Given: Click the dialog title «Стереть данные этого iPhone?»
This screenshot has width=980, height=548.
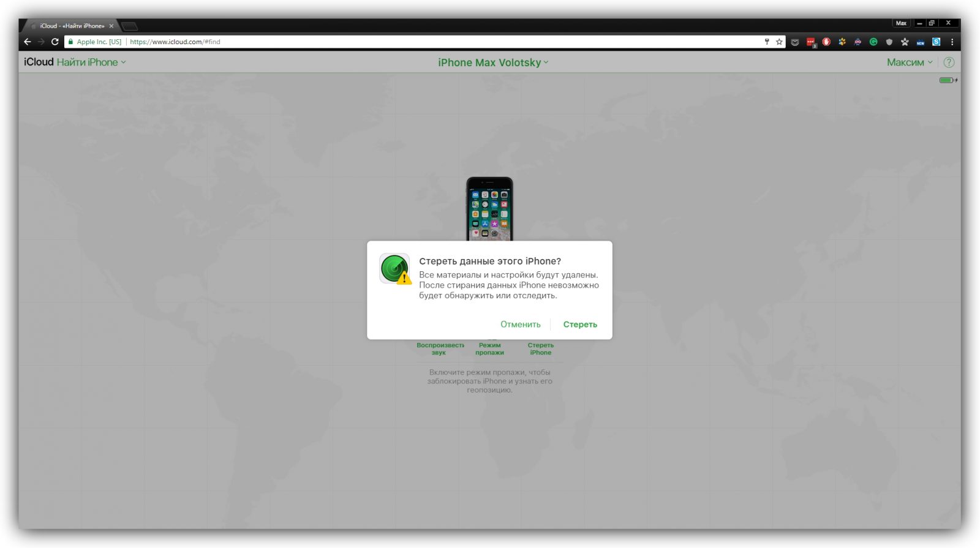Looking at the screenshot, I should (490, 261).
